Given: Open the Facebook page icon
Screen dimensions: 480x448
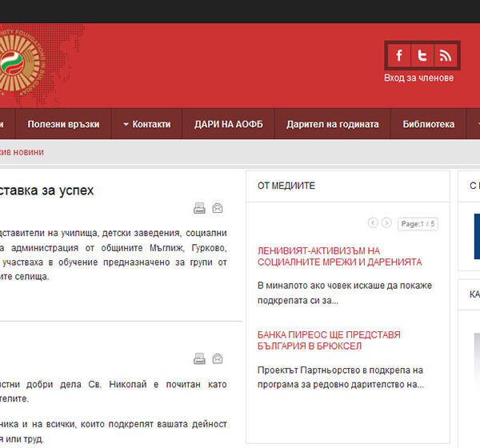Looking at the screenshot, I should point(399,56).
